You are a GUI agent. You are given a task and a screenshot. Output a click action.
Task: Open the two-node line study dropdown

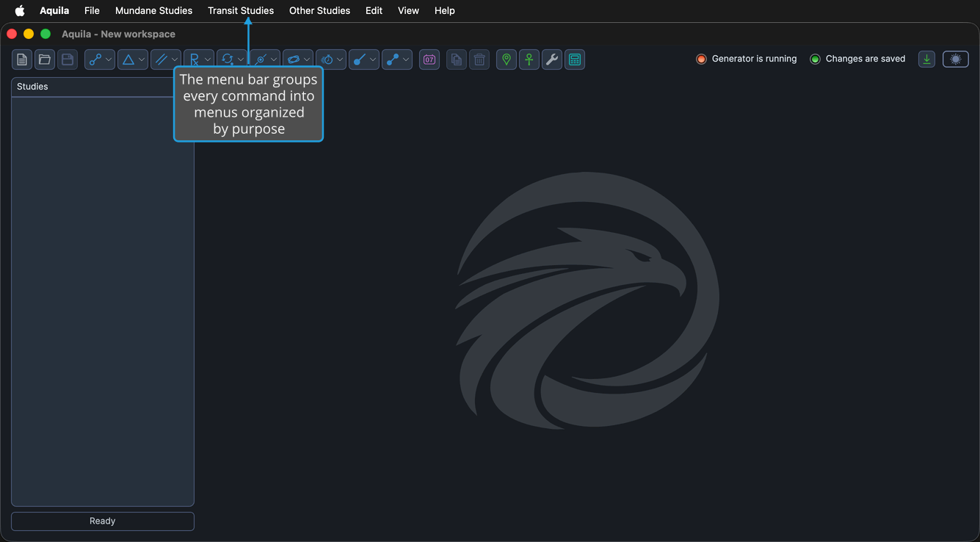(100, 59)
